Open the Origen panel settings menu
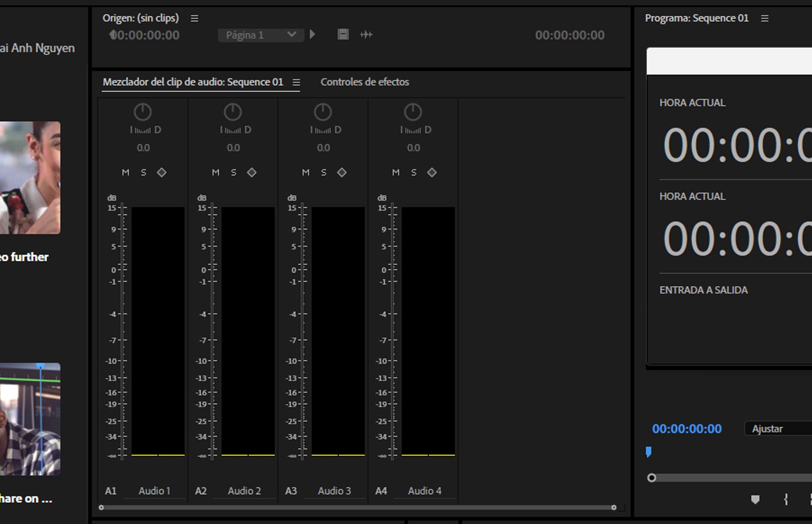The width and height of the screenshot is (812, 524). click(x=194, y=18)
